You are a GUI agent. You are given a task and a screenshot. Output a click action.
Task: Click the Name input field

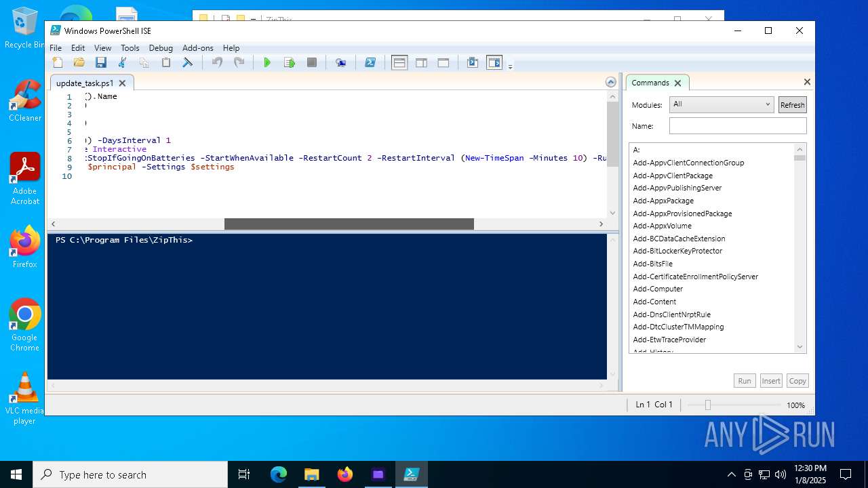pos(738,126)
